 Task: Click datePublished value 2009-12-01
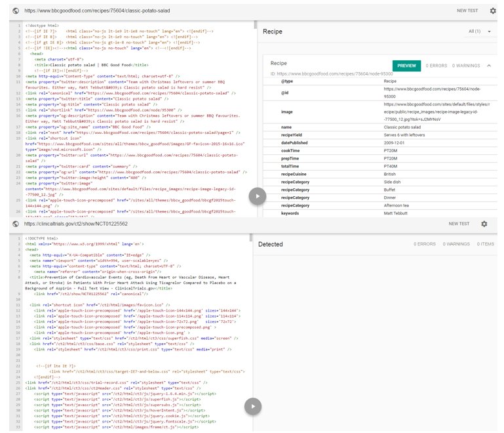tap(394, 142)
